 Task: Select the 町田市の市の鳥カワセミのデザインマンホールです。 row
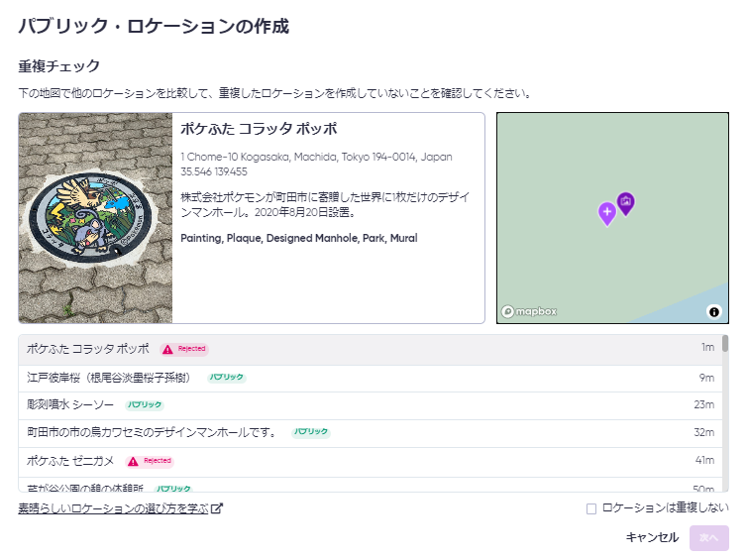tap(371, 433)
